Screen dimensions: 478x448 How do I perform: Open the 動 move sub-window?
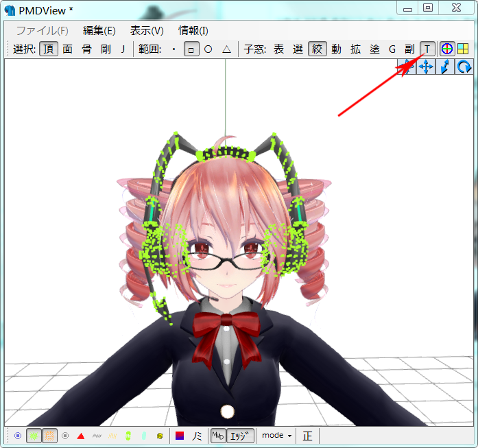click(x=336, y=49)
